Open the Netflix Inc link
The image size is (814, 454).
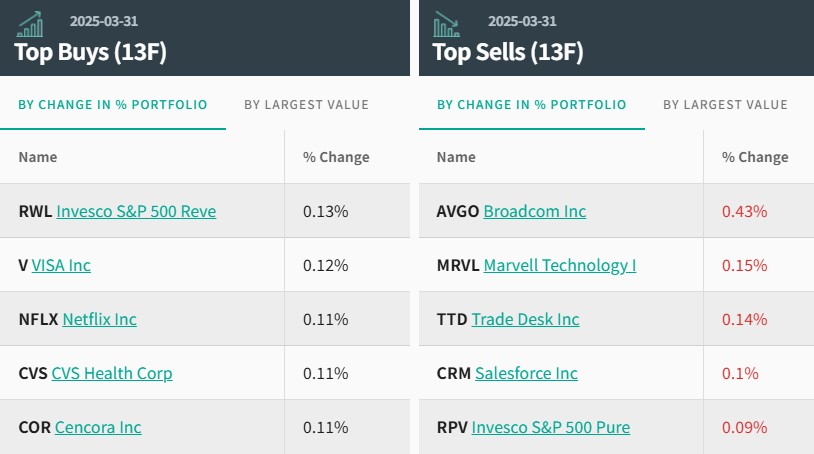coord(100,319)
